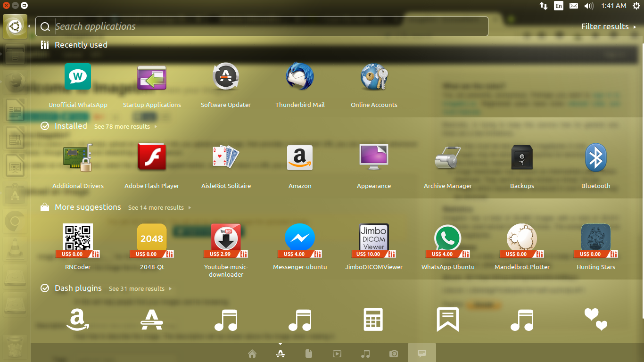The width and height of the screenshot is (644, 362).
Task: Open LibreOffice Writer from launcher
Action: (x=15, y=111)
